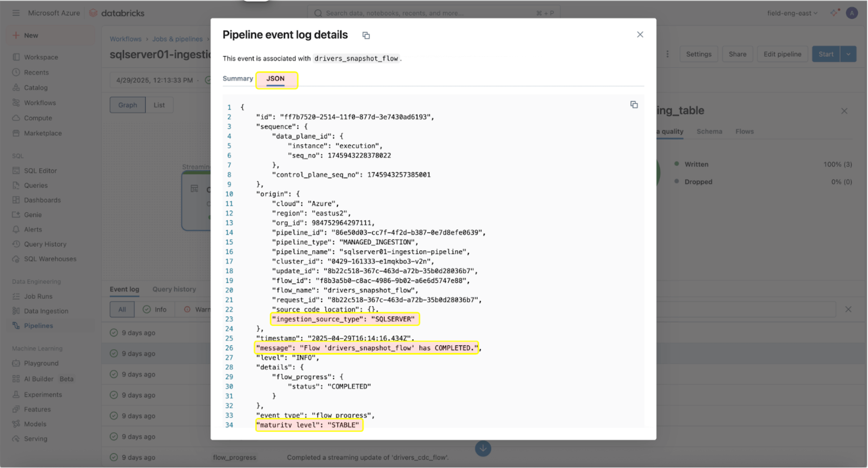The width and height of the screenshot is (868, 468).
Task: Open the field-eng-east workspace switcher
Action: (792, 13)
